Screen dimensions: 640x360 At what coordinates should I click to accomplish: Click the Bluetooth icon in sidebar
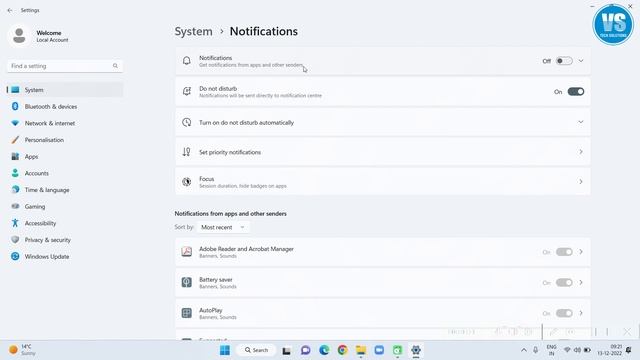point(15,106)
